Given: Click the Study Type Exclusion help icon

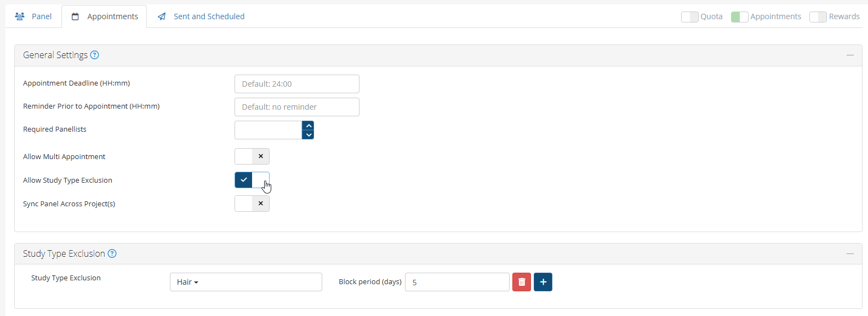Looking at the screenshot, I should click(112, 253).
